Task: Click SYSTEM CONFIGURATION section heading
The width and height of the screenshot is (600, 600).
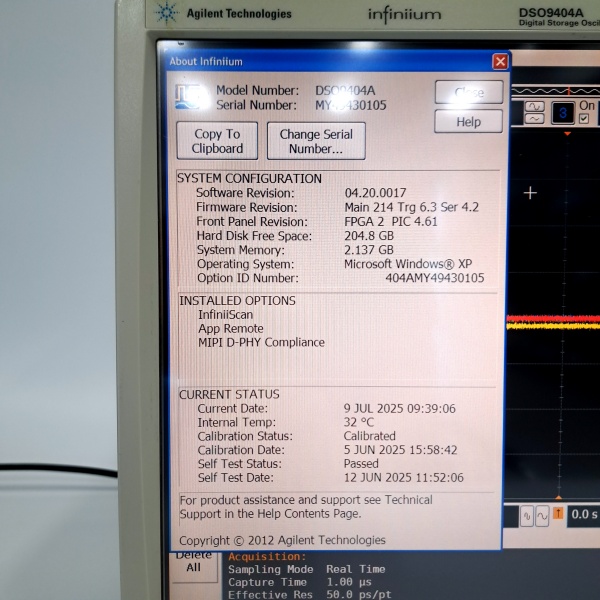Action: tap(249, 178)
